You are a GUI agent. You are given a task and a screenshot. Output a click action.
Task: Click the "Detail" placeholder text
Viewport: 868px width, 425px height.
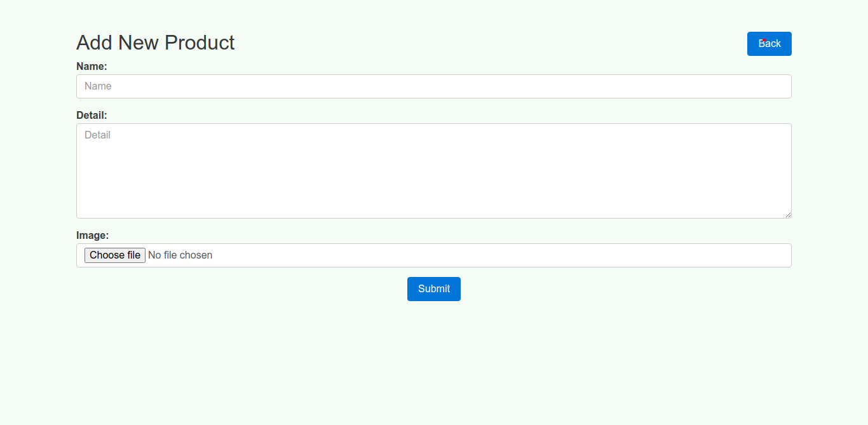pos(97,135)
